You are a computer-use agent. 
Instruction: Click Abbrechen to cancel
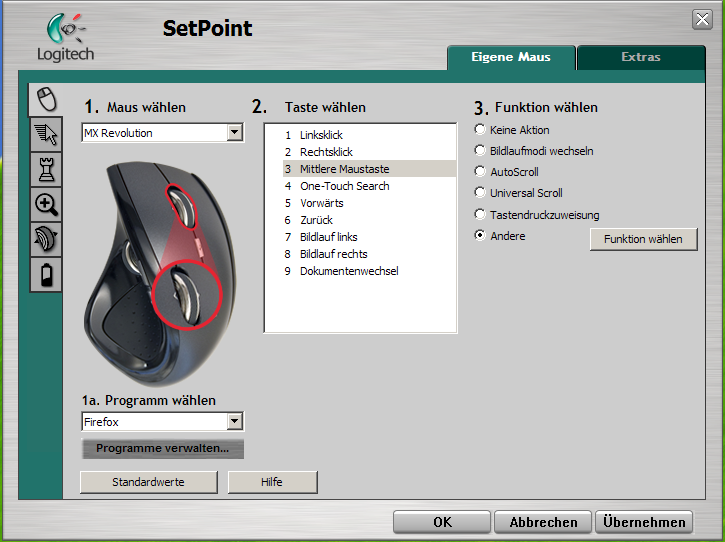point(543,522)
